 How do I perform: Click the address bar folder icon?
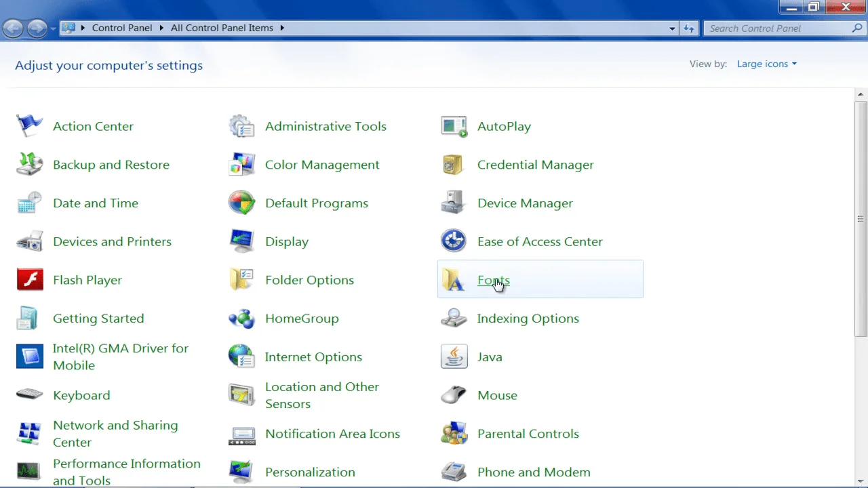click(x=68, y=28)
